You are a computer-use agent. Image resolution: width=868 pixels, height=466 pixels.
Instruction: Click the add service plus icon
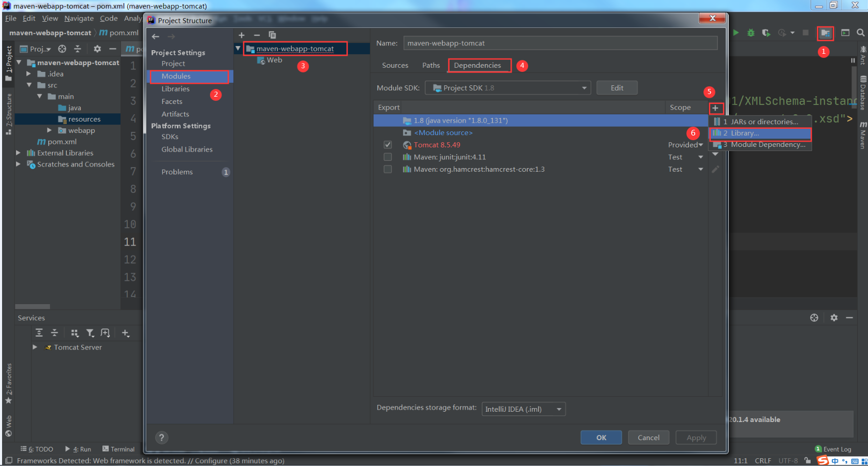tap(125, 333)
